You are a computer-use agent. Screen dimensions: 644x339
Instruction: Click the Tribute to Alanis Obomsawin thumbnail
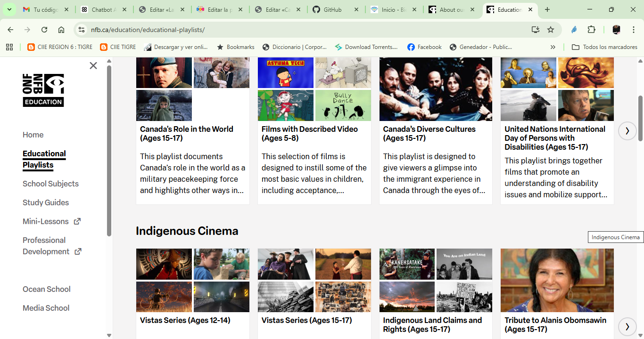click(x=557, y=280)
